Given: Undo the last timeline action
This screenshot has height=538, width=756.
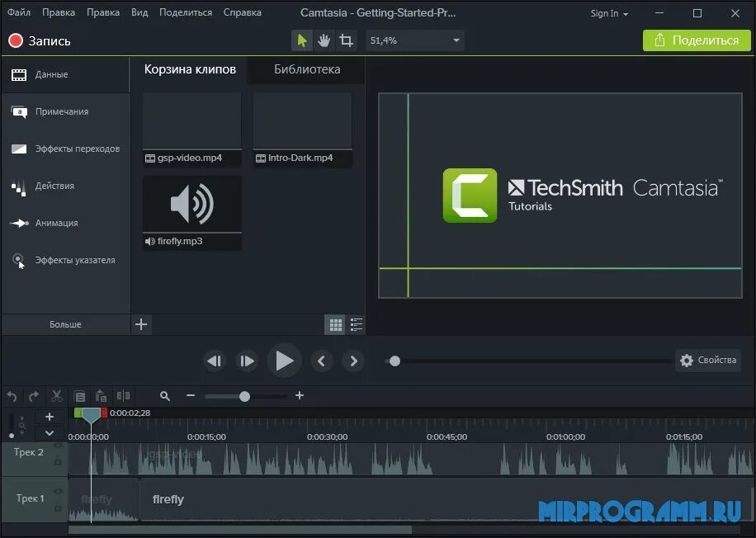Looking at the screenshot, I should tap(12, 396).
